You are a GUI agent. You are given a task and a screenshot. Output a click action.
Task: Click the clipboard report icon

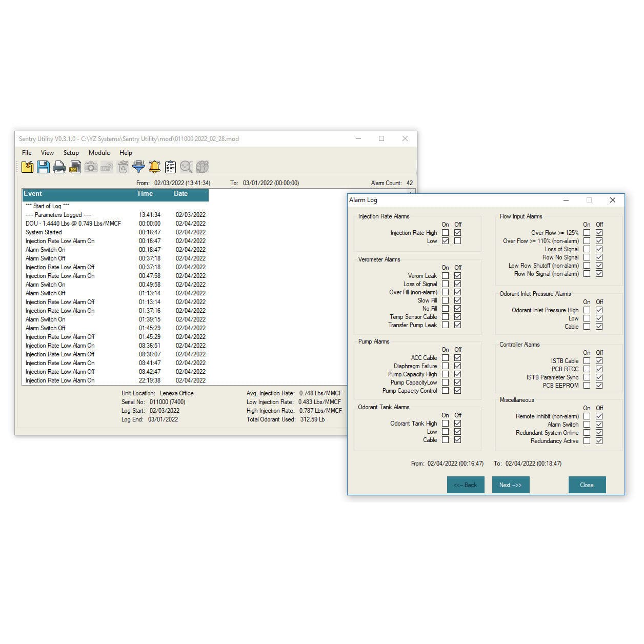170,167
